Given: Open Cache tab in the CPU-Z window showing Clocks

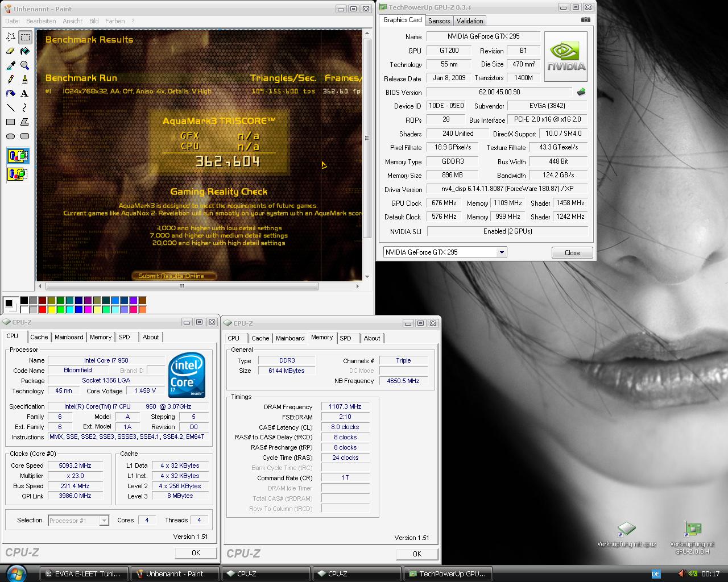Looking at the screenshot, I should tap(39, 337).
